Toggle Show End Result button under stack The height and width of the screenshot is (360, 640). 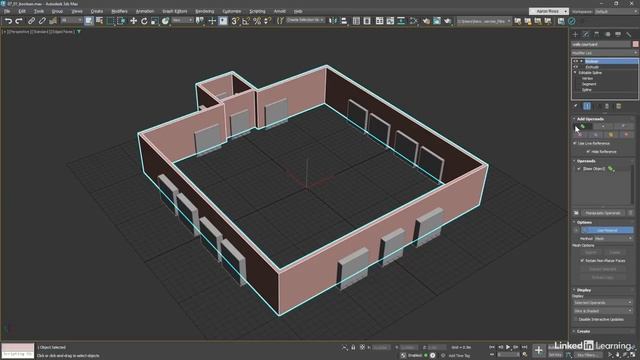click(587, 106)
